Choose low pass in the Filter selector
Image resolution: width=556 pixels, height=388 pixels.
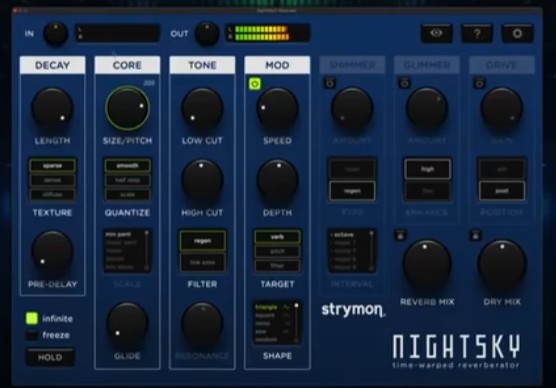(202, 262)
